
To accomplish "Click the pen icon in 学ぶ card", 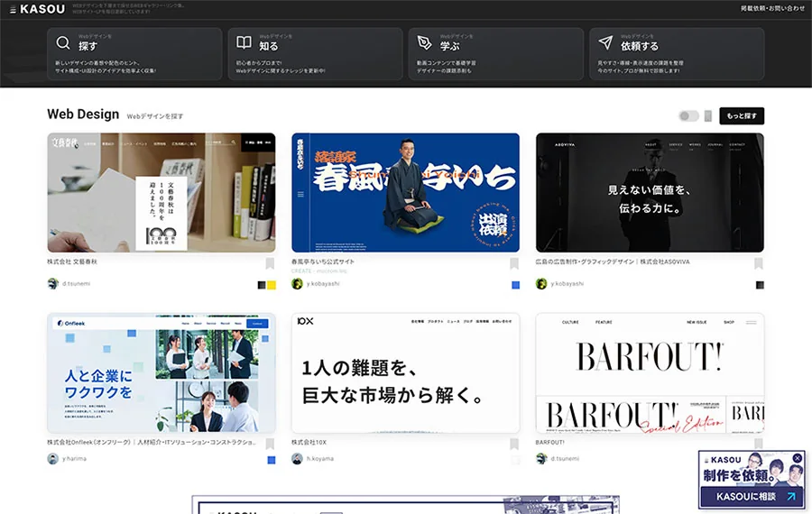I will click(425, 42).
